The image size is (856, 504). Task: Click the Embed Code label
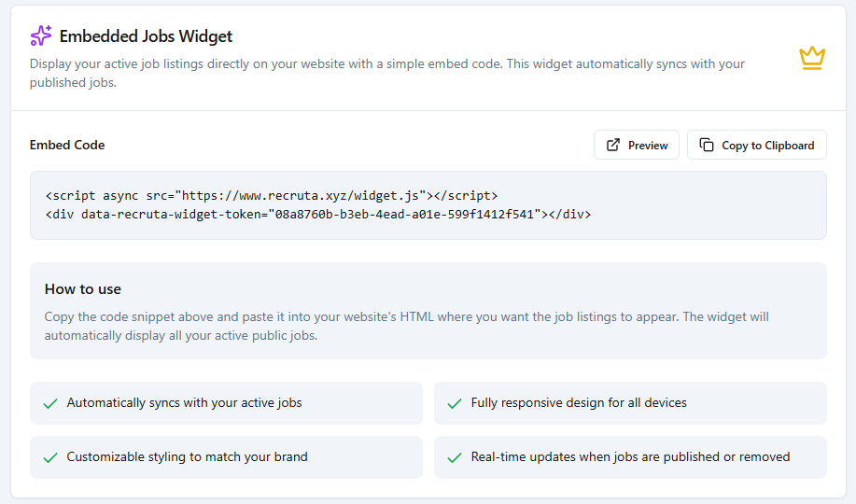point(67,145)
